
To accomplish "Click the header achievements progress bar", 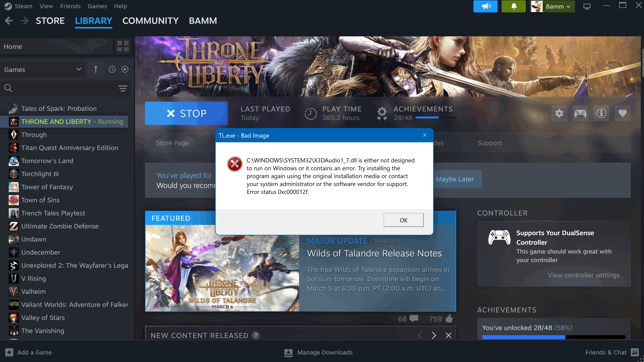I will click(x=435, y=117).
